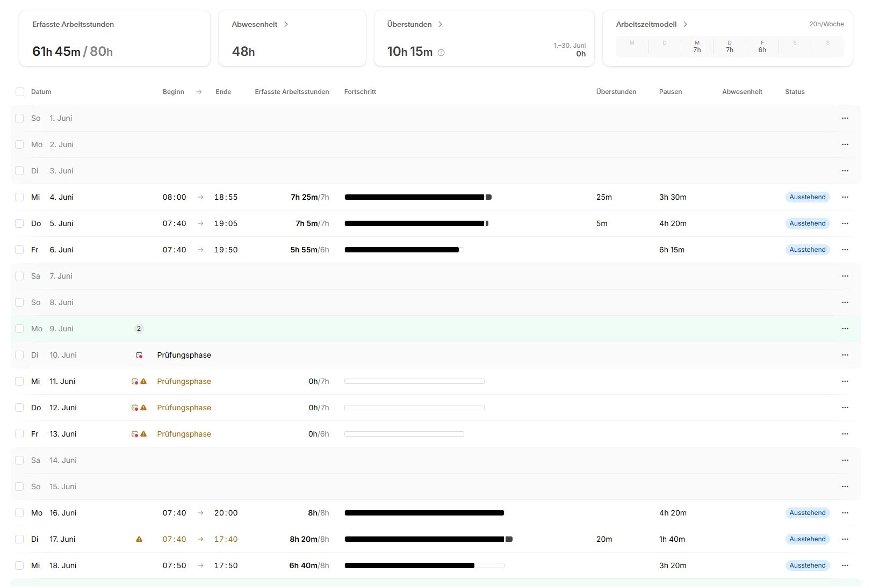Click the Status column header
Viewport: 872px width, 588px height.
(795, 92)
